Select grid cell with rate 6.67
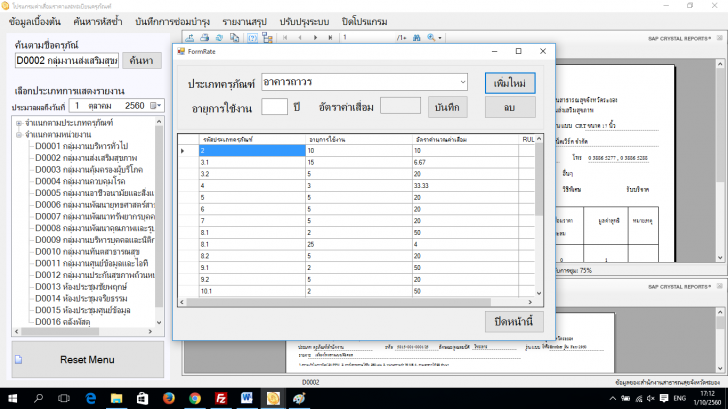 [465, 162]
